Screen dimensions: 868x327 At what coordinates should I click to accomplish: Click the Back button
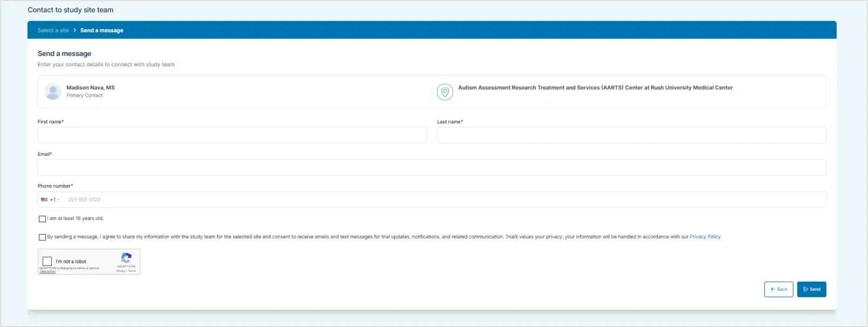click(x=778, y=289)
